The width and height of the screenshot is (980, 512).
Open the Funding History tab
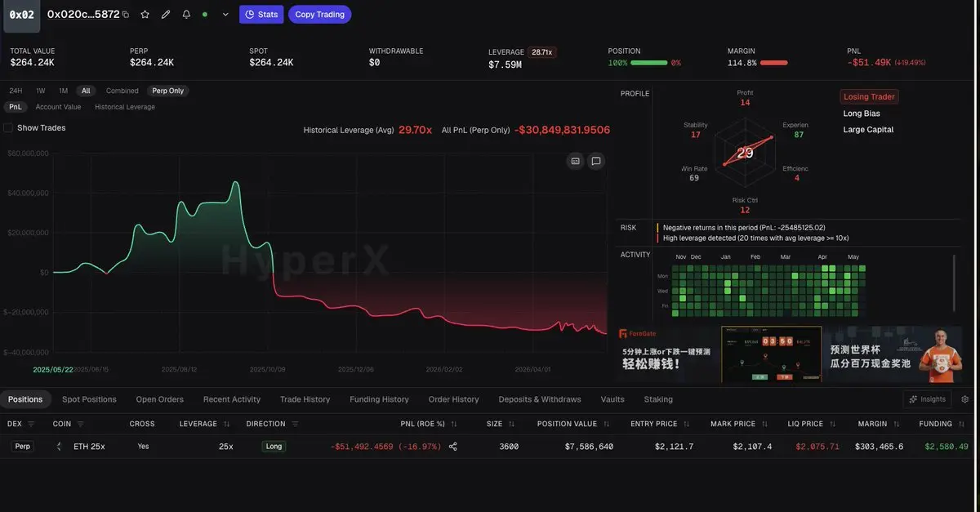(379, 399)
